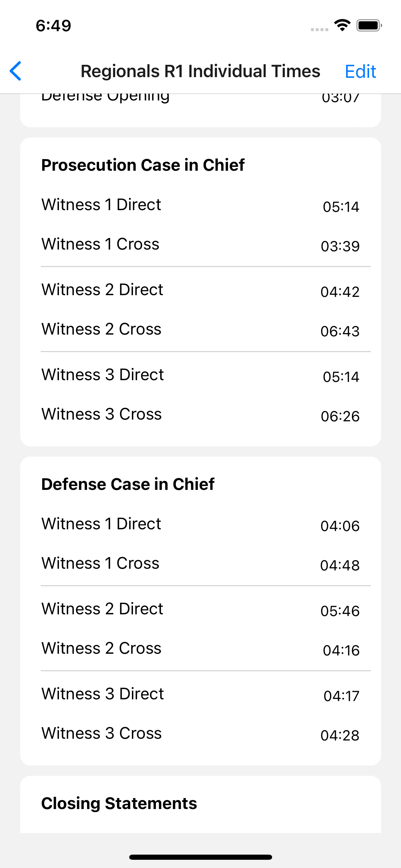Tap the Wi-Fi status icon
This screenshot has height=868, width=401.
click(342, 25)
